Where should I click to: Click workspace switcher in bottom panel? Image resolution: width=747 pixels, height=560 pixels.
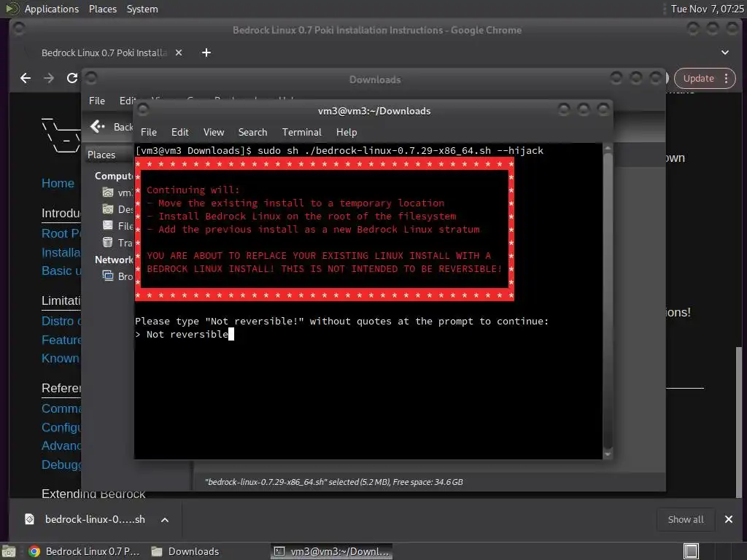pos(691,551)
